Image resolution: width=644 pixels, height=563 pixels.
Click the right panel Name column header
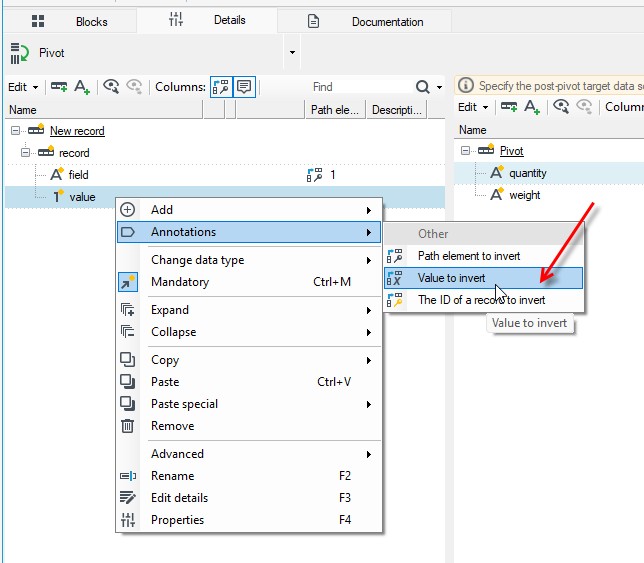click(549, 130)
